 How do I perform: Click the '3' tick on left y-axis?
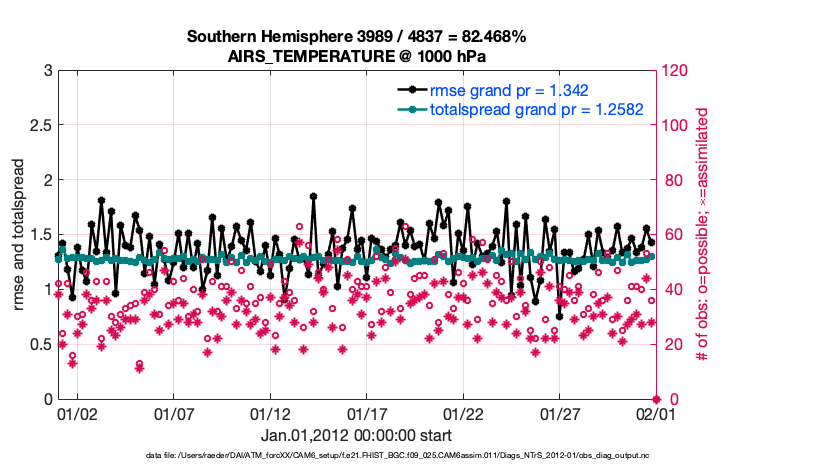coord(46,71)
